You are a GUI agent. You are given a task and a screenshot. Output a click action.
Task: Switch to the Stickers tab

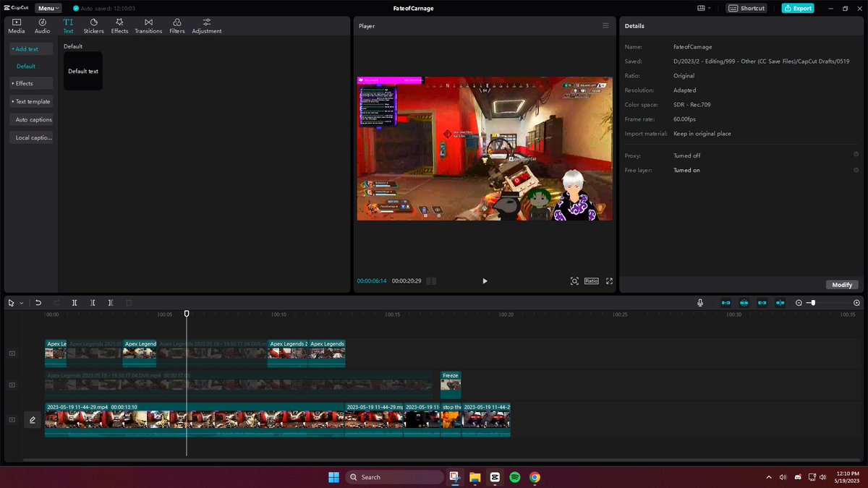93,27
